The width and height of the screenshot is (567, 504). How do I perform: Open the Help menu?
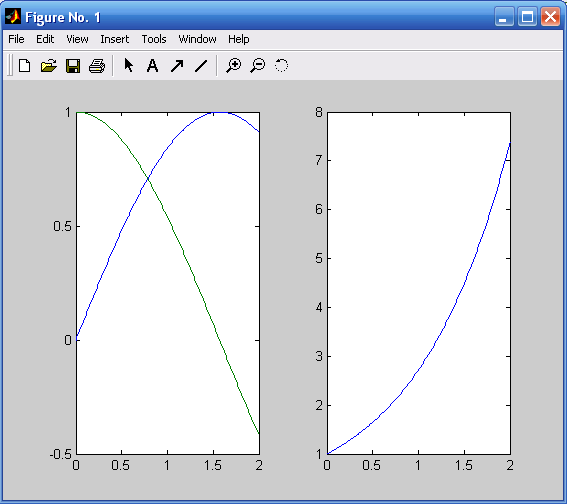pyautogui.click(x=239, y=39)
